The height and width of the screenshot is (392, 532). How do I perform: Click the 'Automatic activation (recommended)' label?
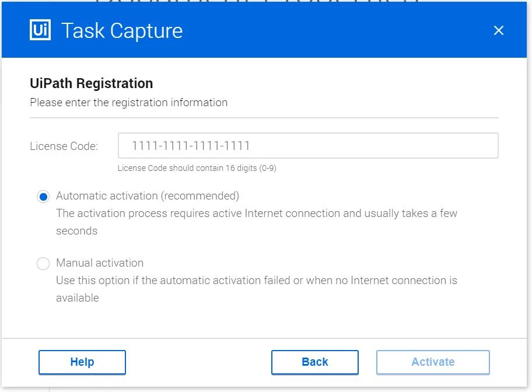148,196
